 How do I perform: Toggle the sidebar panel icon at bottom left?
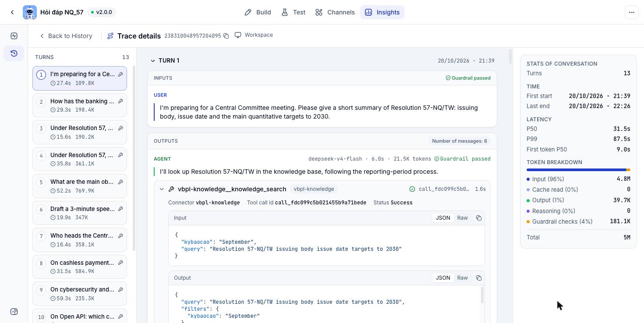(14, 312)
